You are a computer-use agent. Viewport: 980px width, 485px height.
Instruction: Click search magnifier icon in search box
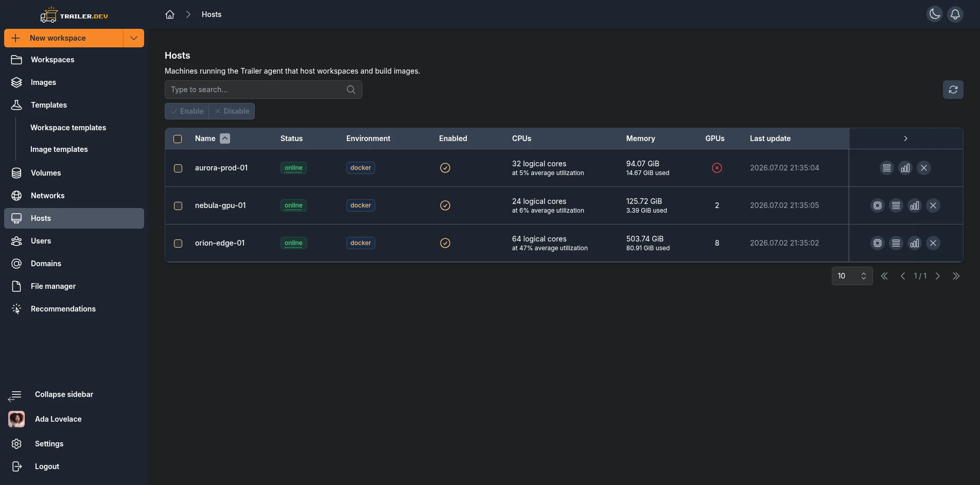(351, 90)
